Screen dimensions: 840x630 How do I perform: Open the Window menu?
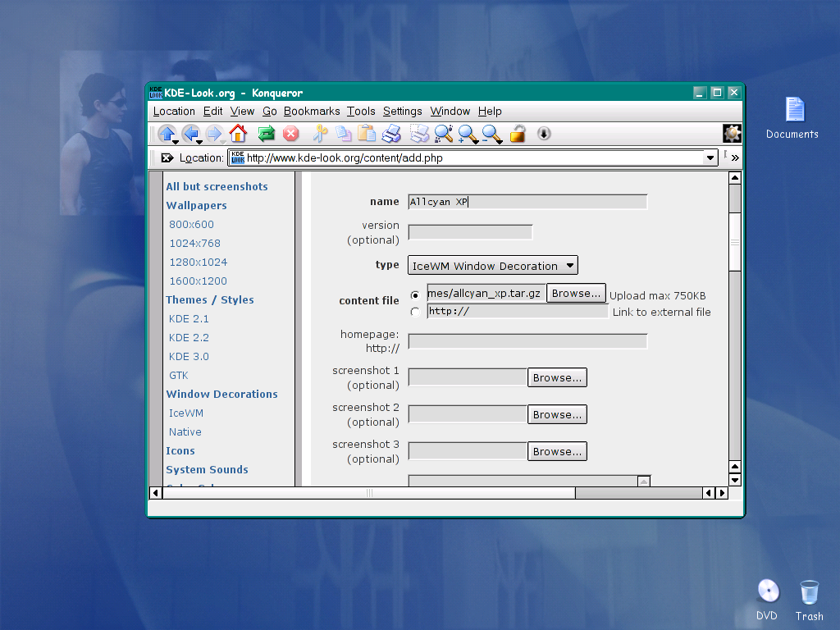pyautogui.click(x=450, y=112)
